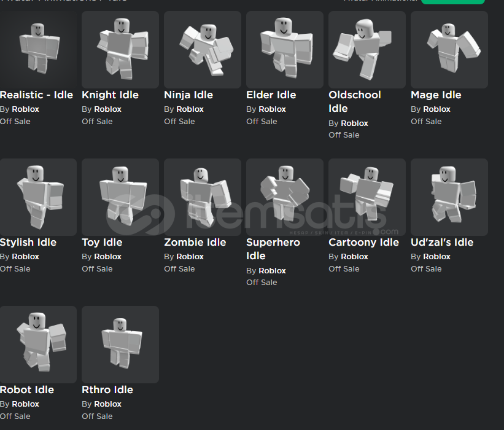
Task: Open the Knight Idle animation thumbnail
Action: [x=120, y=50]
